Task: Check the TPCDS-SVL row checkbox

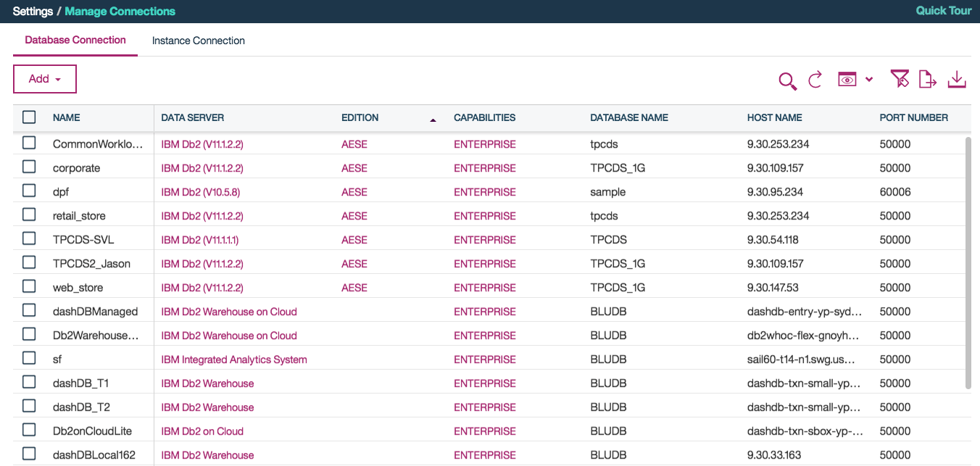Action: tap(29, 238)
